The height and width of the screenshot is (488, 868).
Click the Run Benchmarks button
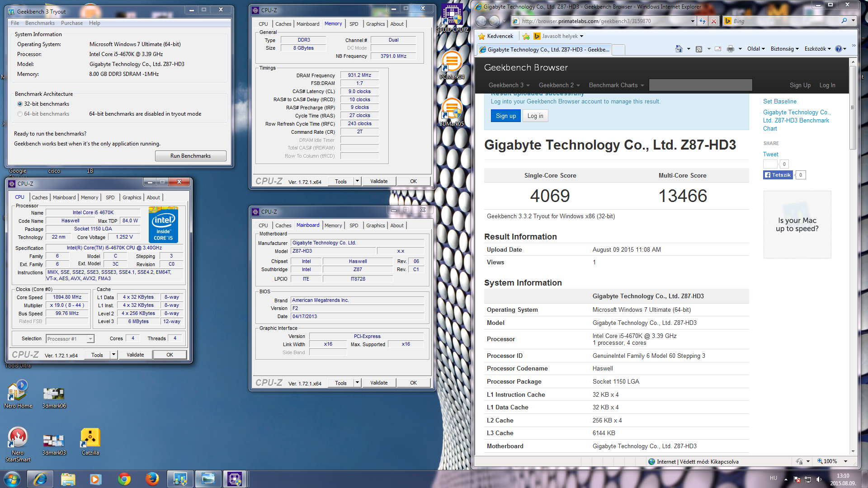[x=190, y=156]
